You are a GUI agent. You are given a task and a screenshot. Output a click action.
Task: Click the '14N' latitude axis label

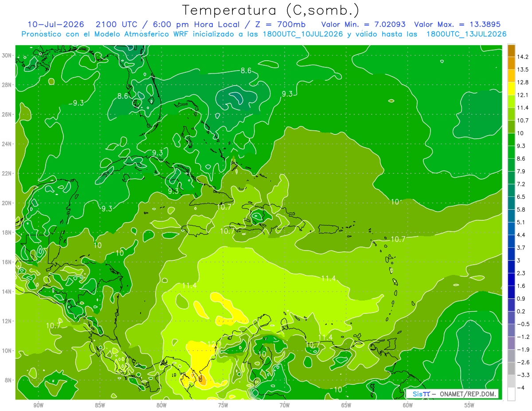pos(8,291)
